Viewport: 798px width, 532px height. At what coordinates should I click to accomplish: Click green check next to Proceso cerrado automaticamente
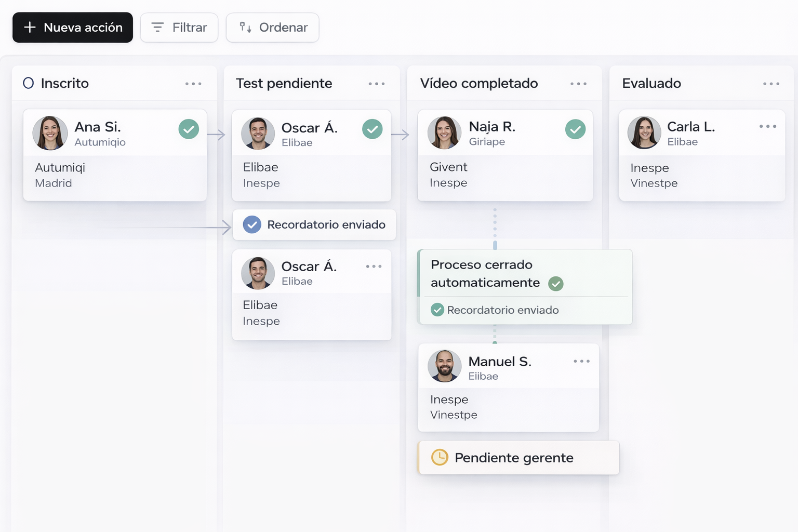(556, 284)
